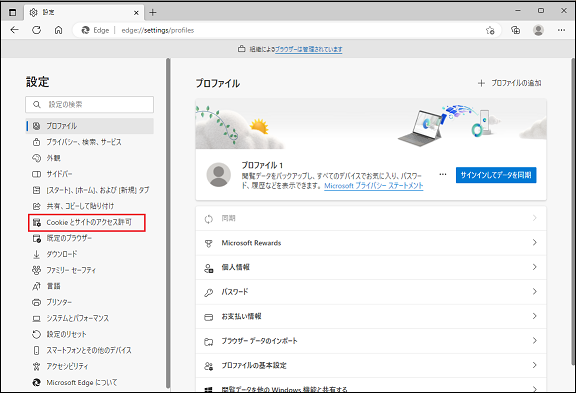
Task: Click the ブラウザー データのインポート folder icon
Action: 209,342
